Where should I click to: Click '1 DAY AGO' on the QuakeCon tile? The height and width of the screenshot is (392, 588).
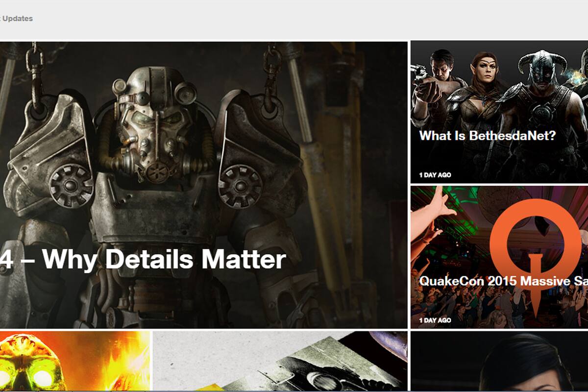click(x=435, y=320)
